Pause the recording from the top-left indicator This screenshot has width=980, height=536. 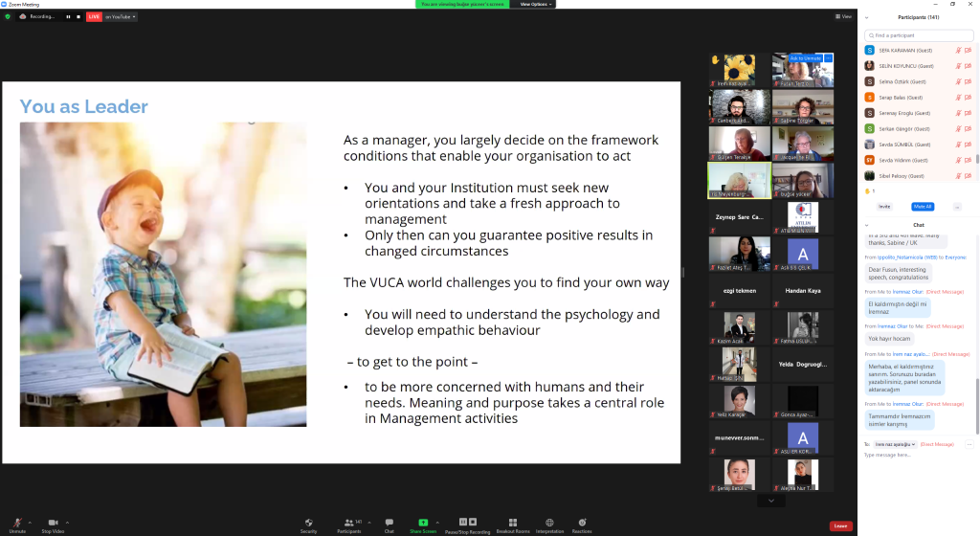click(x=67, y=16)
